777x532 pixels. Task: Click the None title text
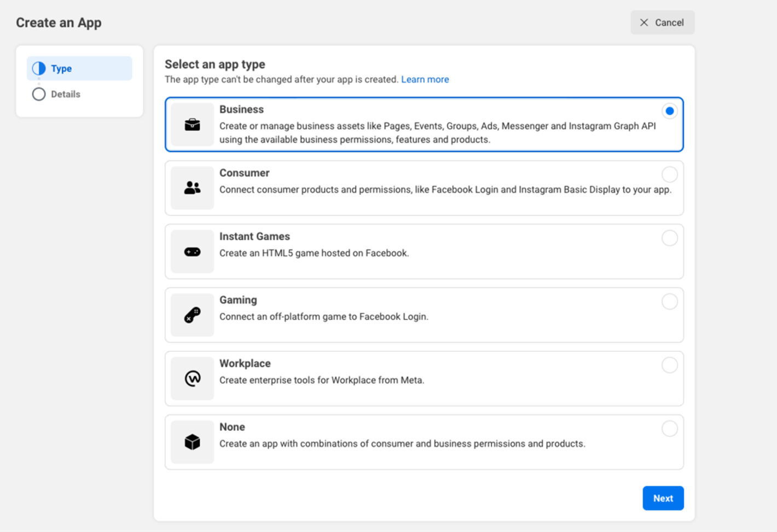point(232,427)
